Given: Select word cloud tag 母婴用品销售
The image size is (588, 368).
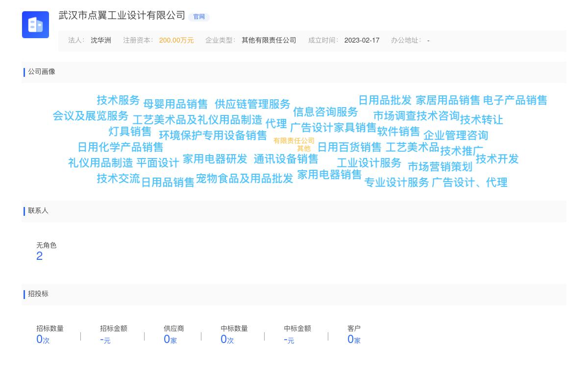Looking at the screenshot, I should tap(175, 104).
